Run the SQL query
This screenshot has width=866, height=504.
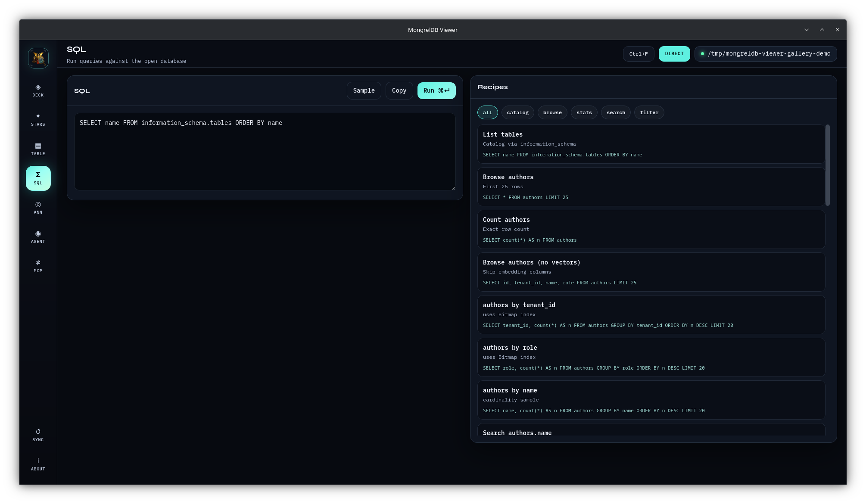[x=436, y=90]
